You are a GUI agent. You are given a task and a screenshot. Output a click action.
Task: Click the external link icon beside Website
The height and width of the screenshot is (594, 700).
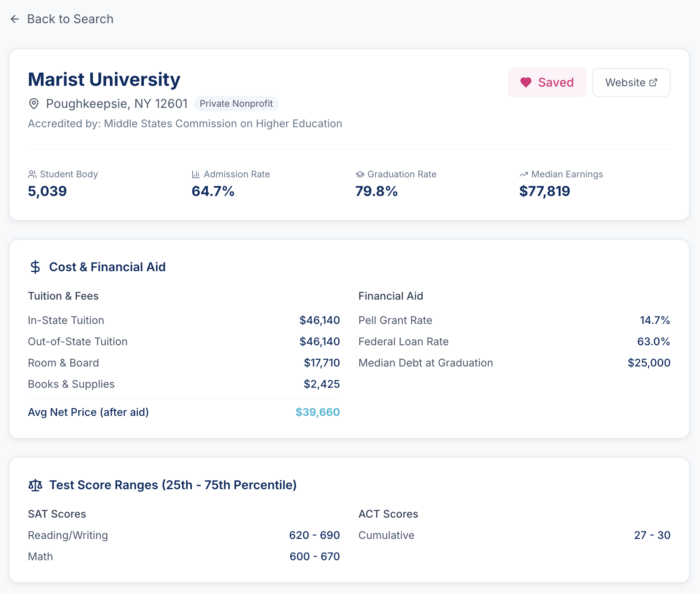[x=654, y=82]
